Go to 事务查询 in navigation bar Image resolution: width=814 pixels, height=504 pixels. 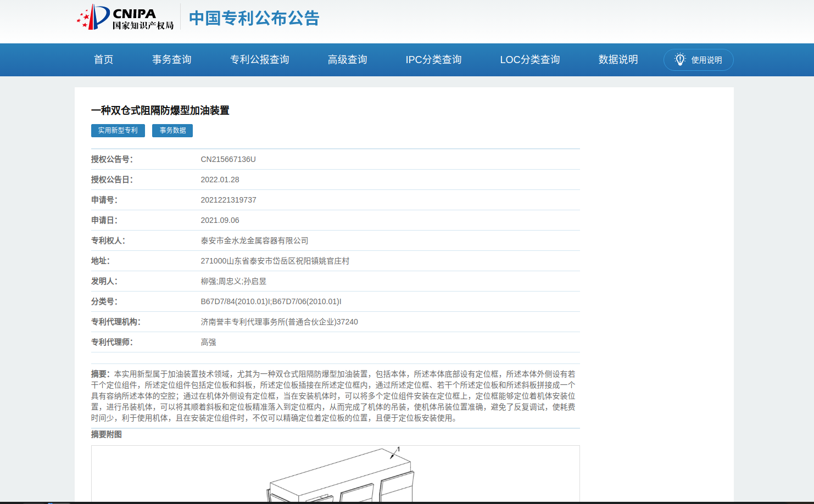[171, 59]
